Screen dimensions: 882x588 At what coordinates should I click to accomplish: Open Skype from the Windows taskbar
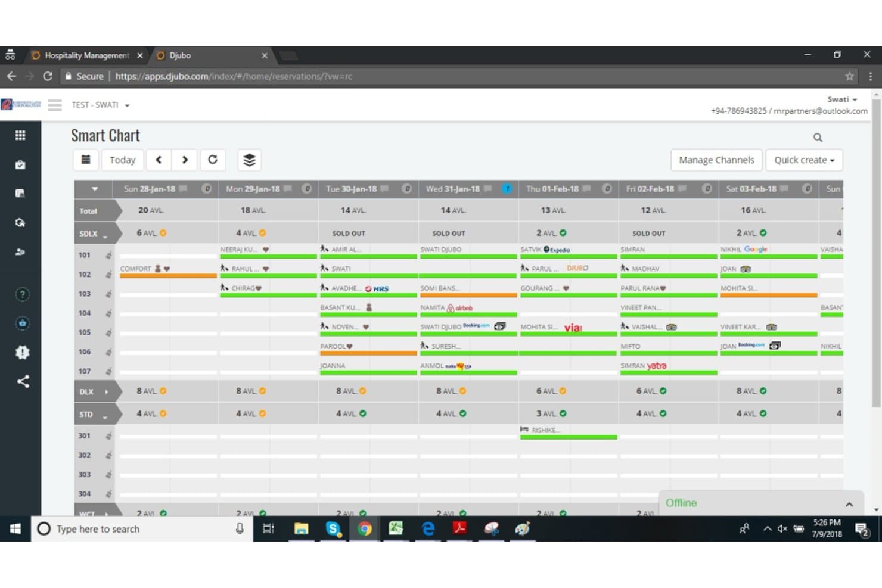(333, 528)
